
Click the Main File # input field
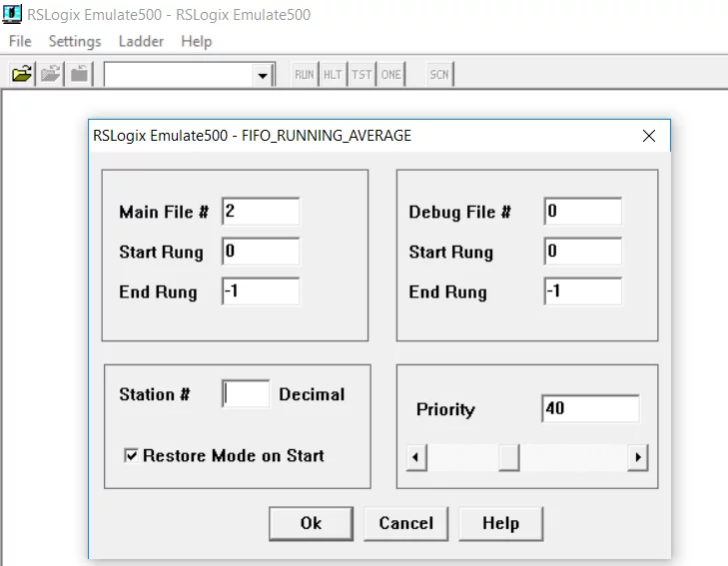pyautogui.click(x=261, y=212)
